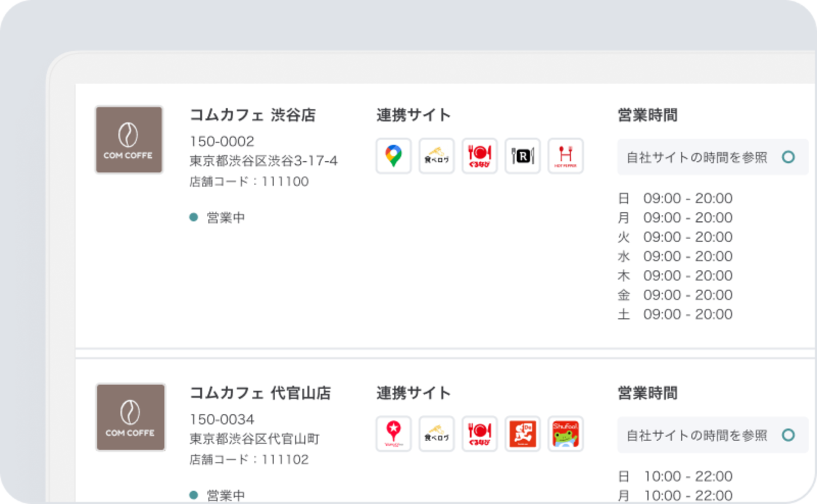Open the 食べログ icon in 代官山店 row
Viewport: 817px width, 504px height.
pyautogui.click(x=436, y=434)
